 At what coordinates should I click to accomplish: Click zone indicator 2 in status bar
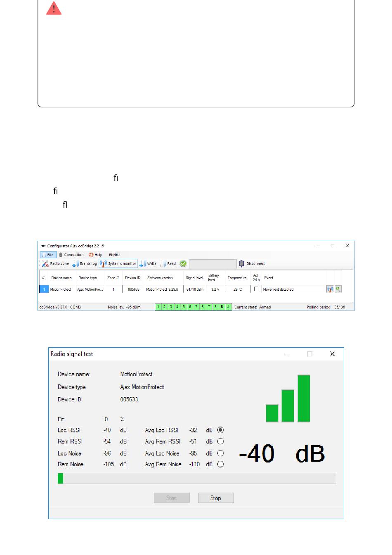point(164,307)
